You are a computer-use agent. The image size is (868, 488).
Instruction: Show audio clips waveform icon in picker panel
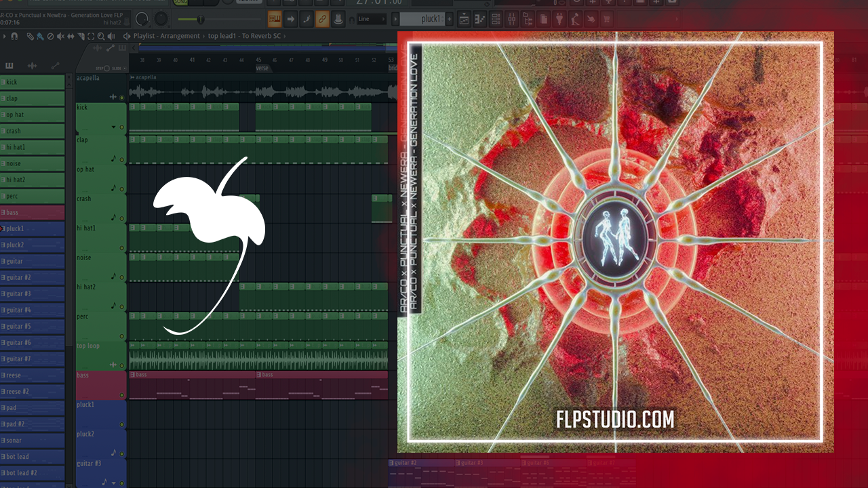(x=32, y=66)
